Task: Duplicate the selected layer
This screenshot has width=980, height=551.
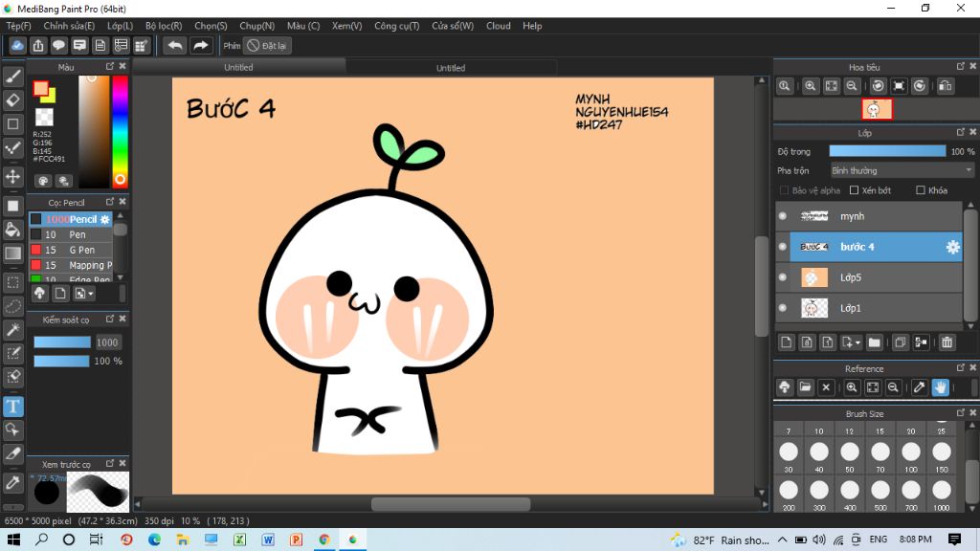Action: [900, 342]
